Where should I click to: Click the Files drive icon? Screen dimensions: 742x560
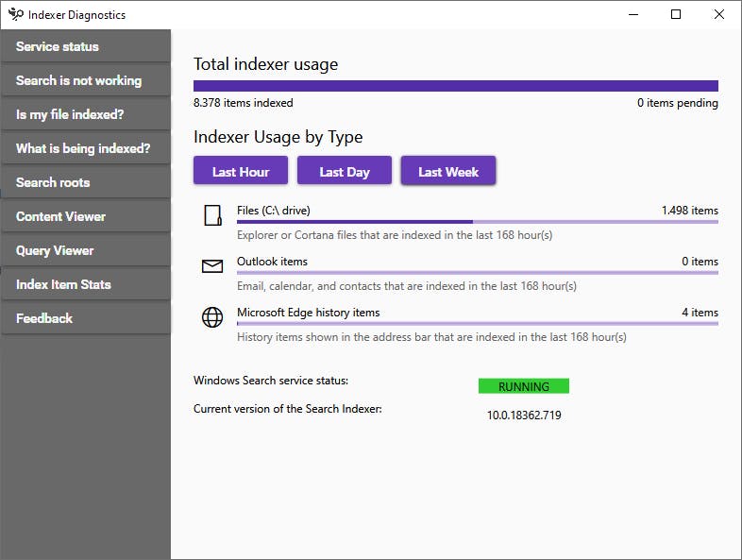(212, 216)
